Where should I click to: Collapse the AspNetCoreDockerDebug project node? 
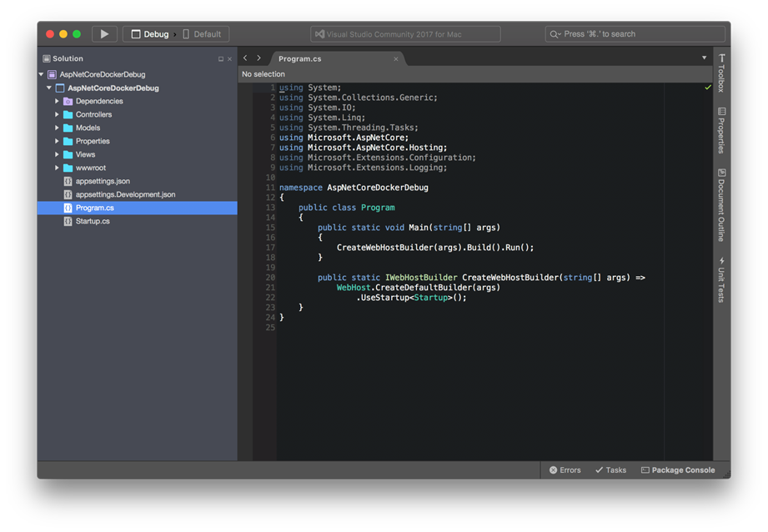(x=49, y=88)
